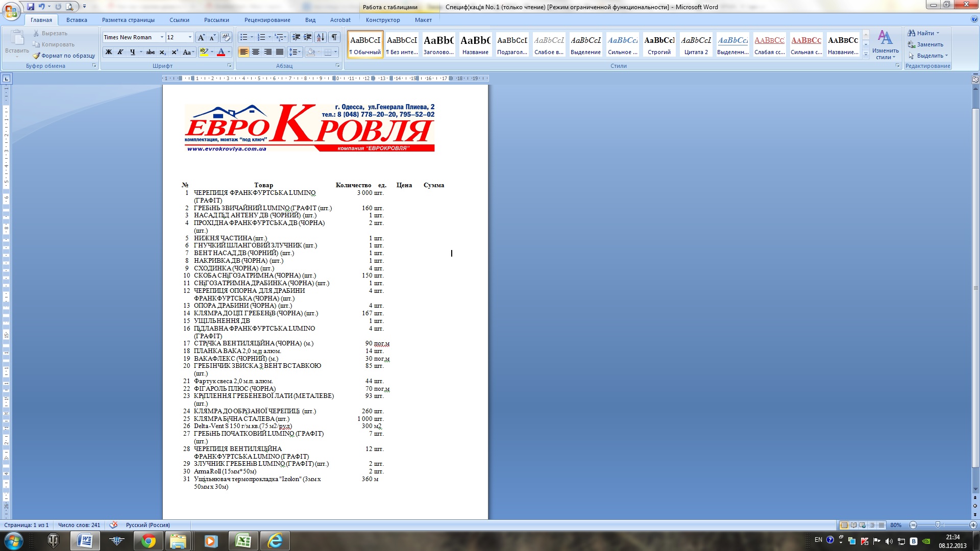Click the Заменить button
The width and height of the screenshot is (980, 551).
pyautogui.click(x=925, y=44)
